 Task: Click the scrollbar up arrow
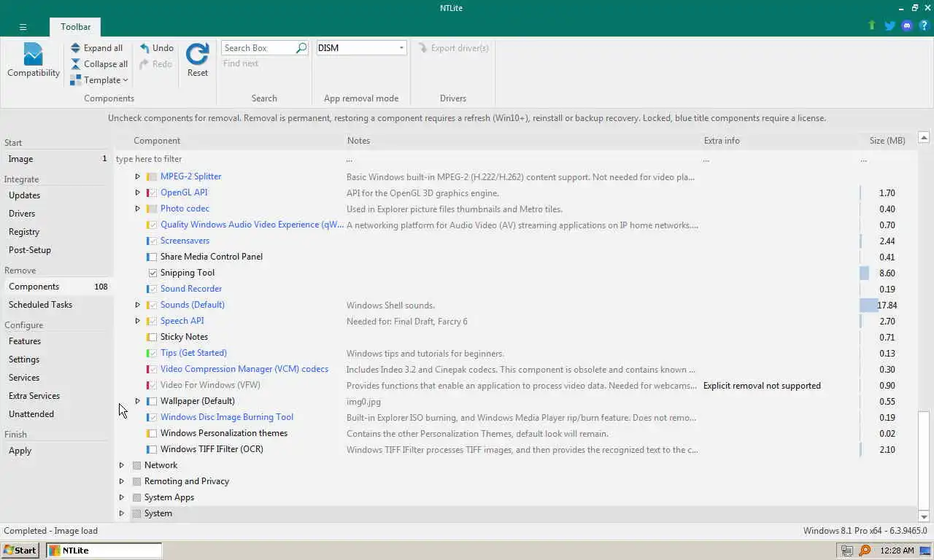point(924,137)
